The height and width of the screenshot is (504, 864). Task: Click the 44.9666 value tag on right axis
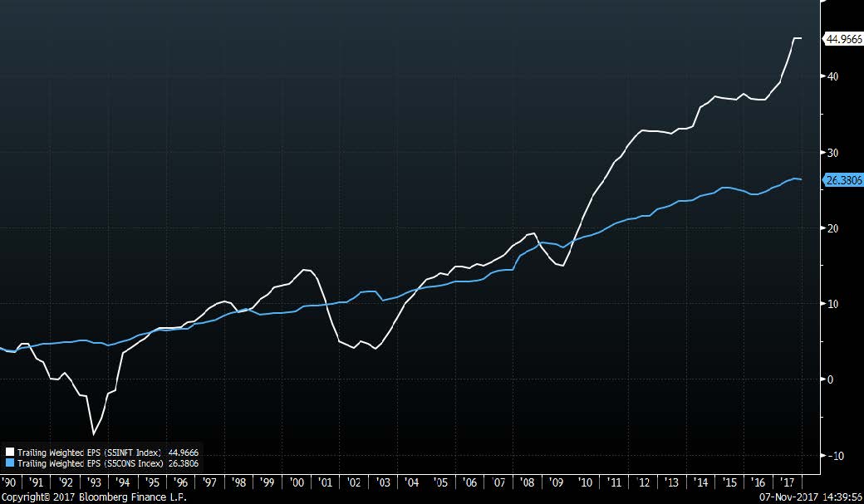pyautogui.click(x=842, y=39)
